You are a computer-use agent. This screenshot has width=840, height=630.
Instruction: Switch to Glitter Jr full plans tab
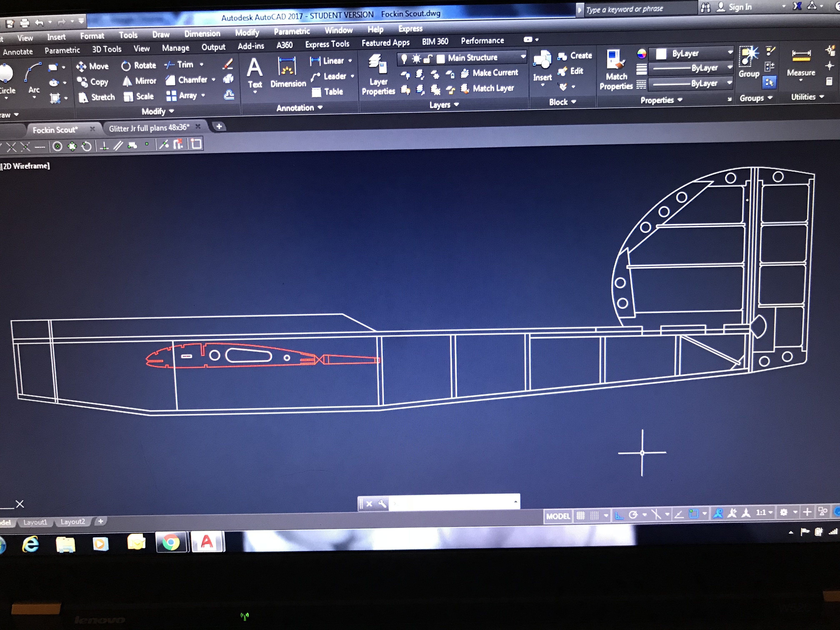(149, 128)
